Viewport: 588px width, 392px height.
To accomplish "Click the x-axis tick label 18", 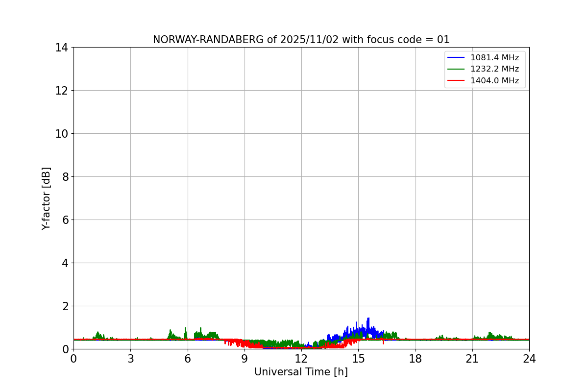I will coord(416,359).
